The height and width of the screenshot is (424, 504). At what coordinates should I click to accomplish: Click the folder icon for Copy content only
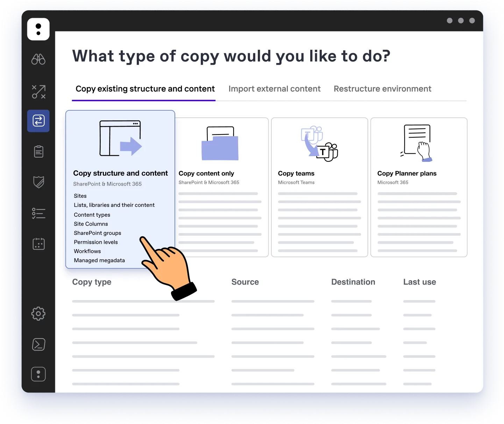point(220,144)
